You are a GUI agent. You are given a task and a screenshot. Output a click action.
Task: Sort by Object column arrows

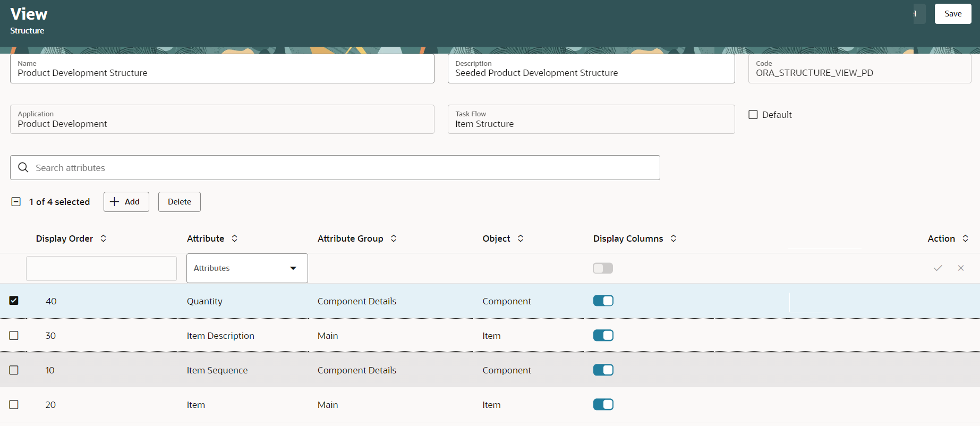[x=521, y=238]
